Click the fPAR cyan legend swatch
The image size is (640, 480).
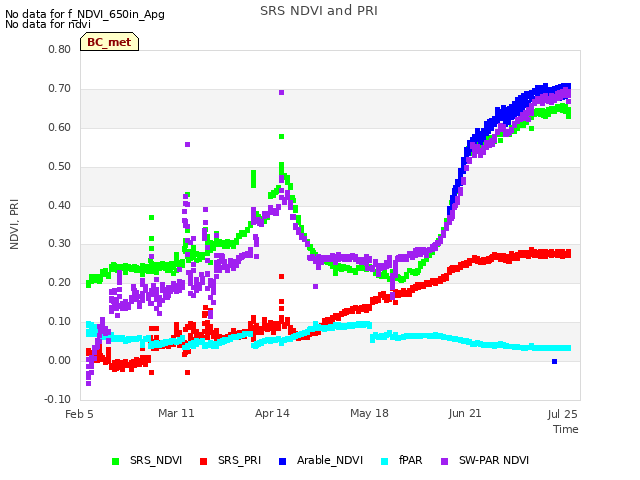point(384,461)
